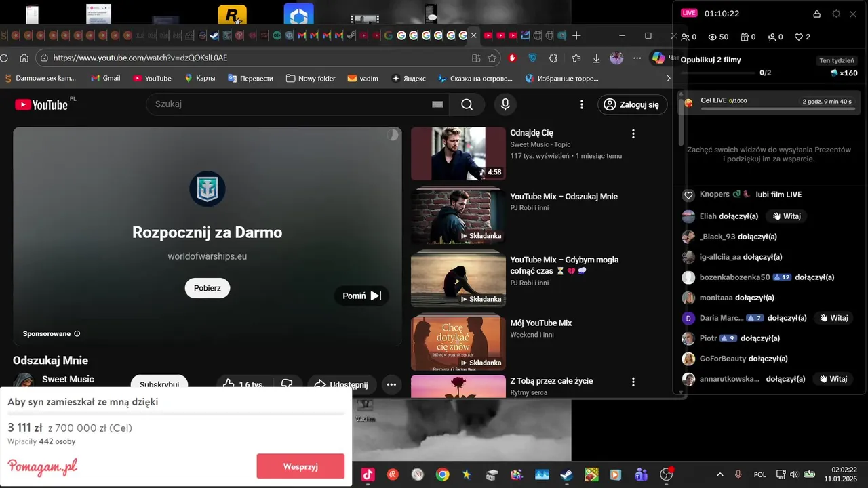Greet Eliah with Witaj button

(x=787, y=216)
